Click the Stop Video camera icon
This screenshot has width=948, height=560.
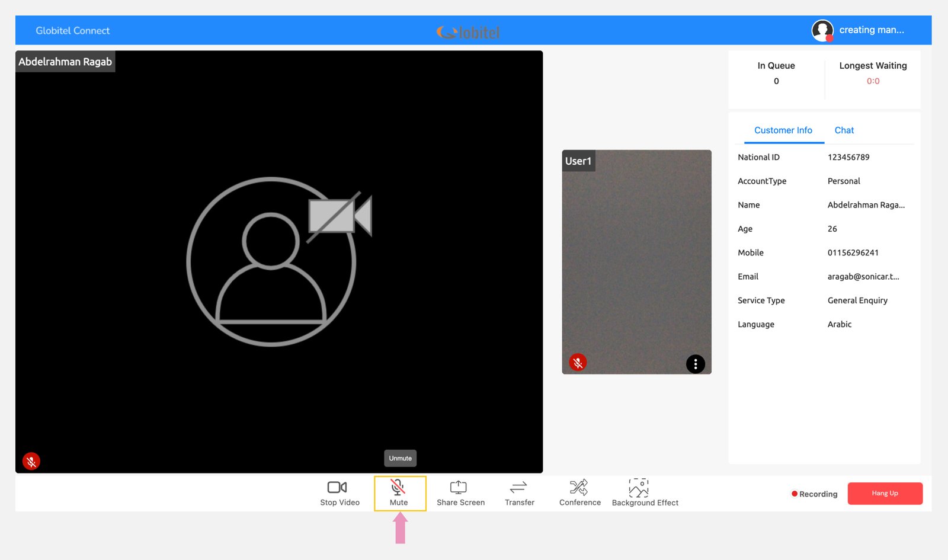click(337, 488)
